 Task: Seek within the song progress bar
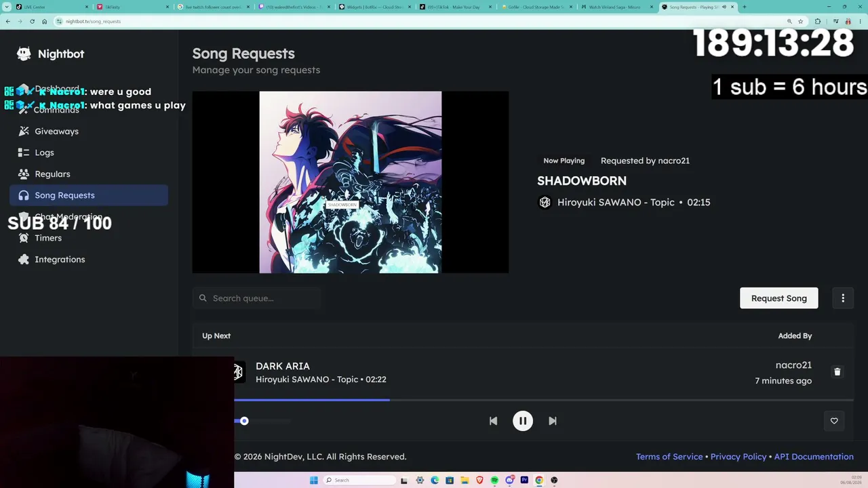544,400
